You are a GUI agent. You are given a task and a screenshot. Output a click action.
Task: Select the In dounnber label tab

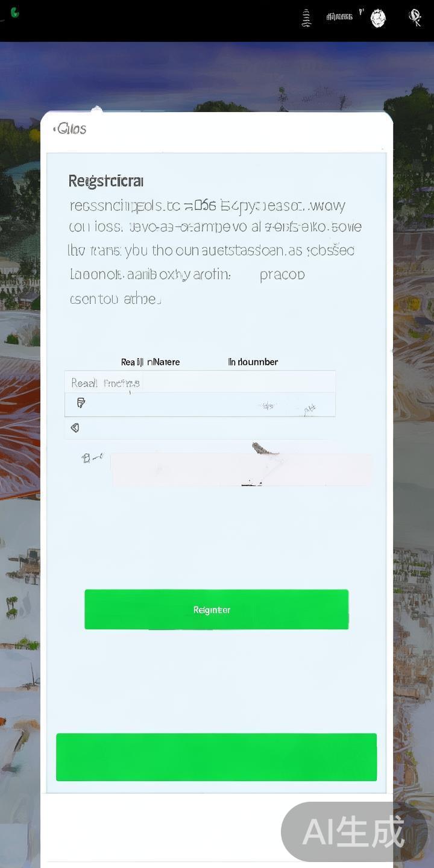[253, 362]
